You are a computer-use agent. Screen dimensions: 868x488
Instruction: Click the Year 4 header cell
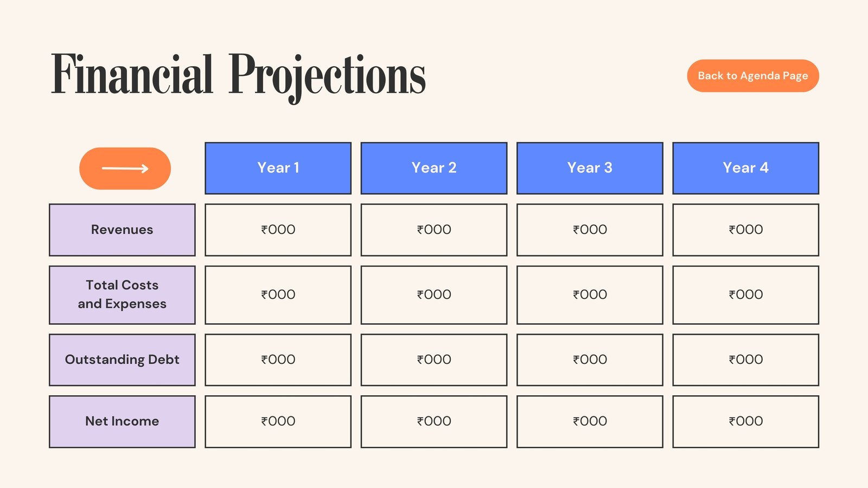pyautogui.click(x=746, y=168)
